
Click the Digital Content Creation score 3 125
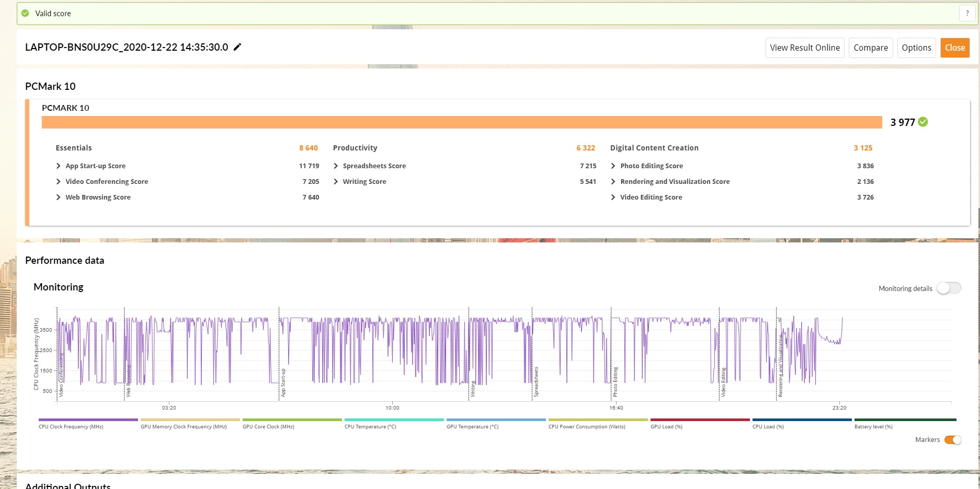point(863,148)
